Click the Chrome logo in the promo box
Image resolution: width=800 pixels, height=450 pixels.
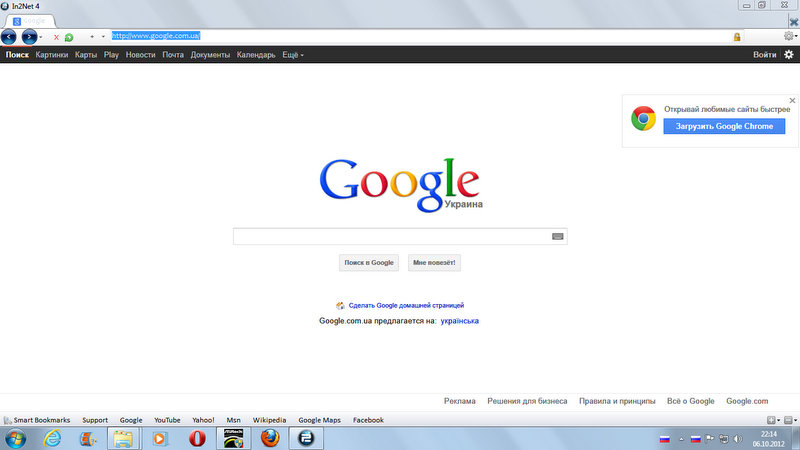(x=643, y=118)
